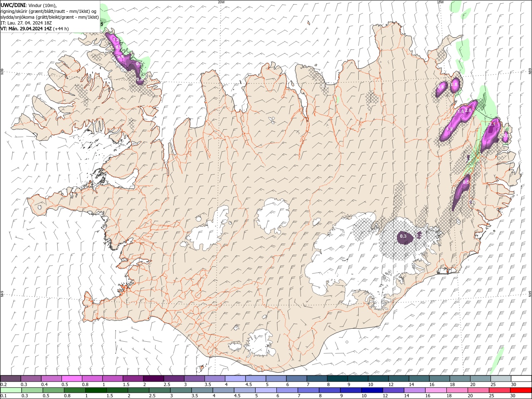This screenshot has width=532, height=399.
Task: Click the red-pink rain-scale swatch labelled 25
Action: point(500,390)
